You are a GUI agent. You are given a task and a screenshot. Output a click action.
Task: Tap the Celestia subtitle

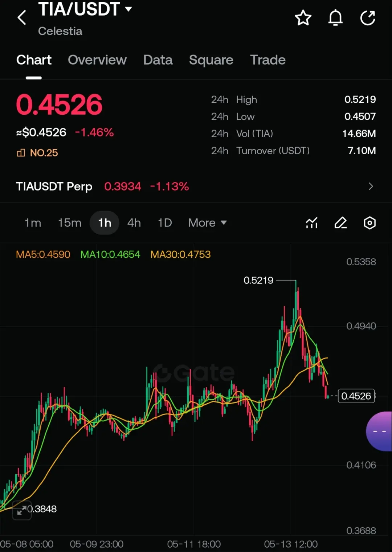click(x=60, y=31)
